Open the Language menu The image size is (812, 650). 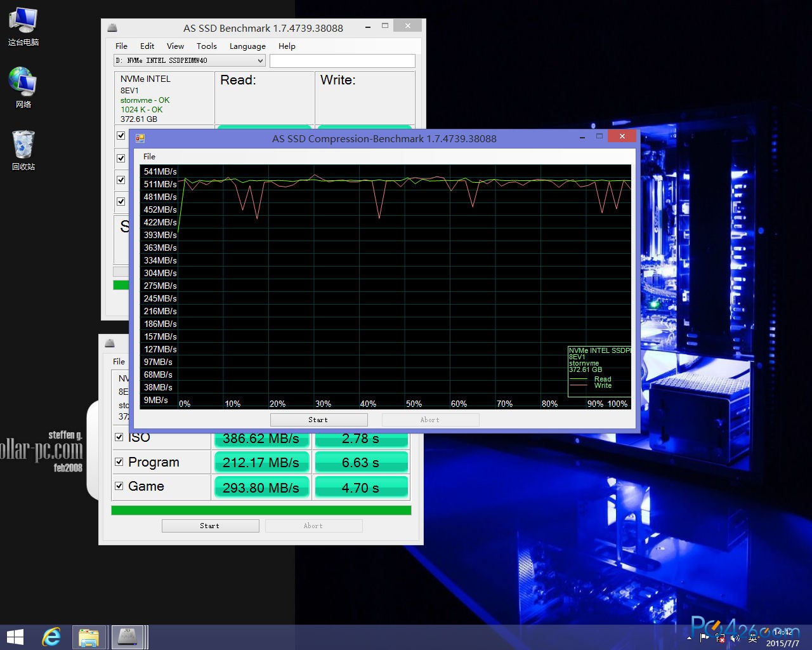pos(247,46)
